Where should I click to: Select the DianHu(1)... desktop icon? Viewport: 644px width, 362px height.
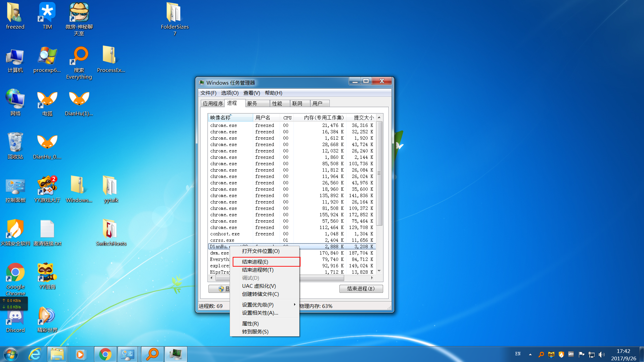(x=79, y=103)
